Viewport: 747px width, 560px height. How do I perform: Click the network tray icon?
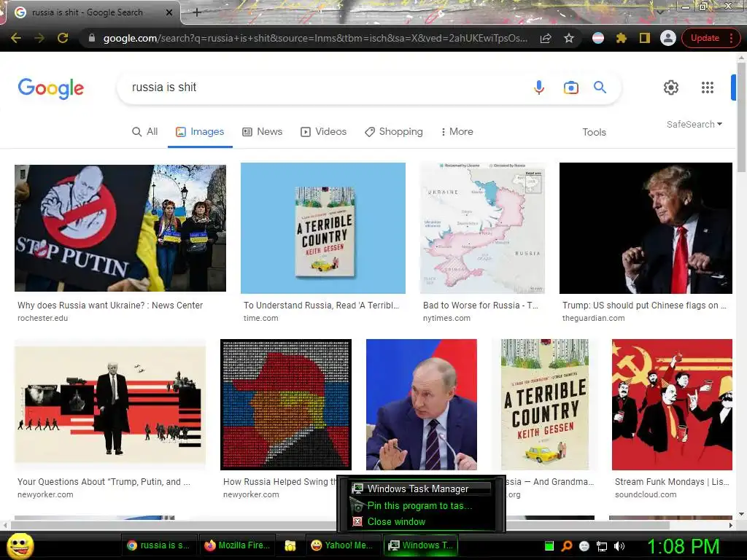pos(602,546)
